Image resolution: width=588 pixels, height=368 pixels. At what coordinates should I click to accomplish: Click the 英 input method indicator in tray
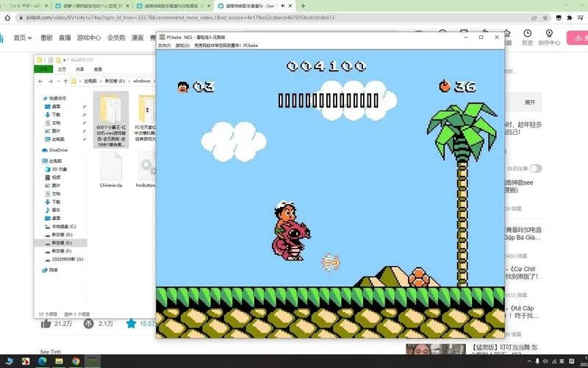click(x=562, y=361)
